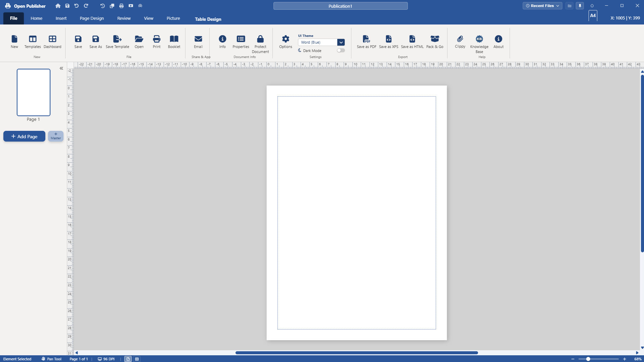Click the Email share icon
This screenshot has height=362, width=644.
198,42
